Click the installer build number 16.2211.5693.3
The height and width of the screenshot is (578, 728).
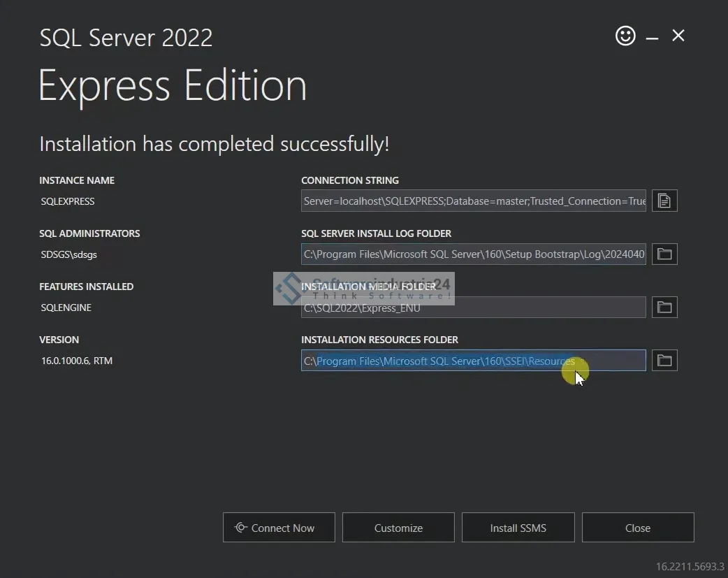click(x=690, y=566)
